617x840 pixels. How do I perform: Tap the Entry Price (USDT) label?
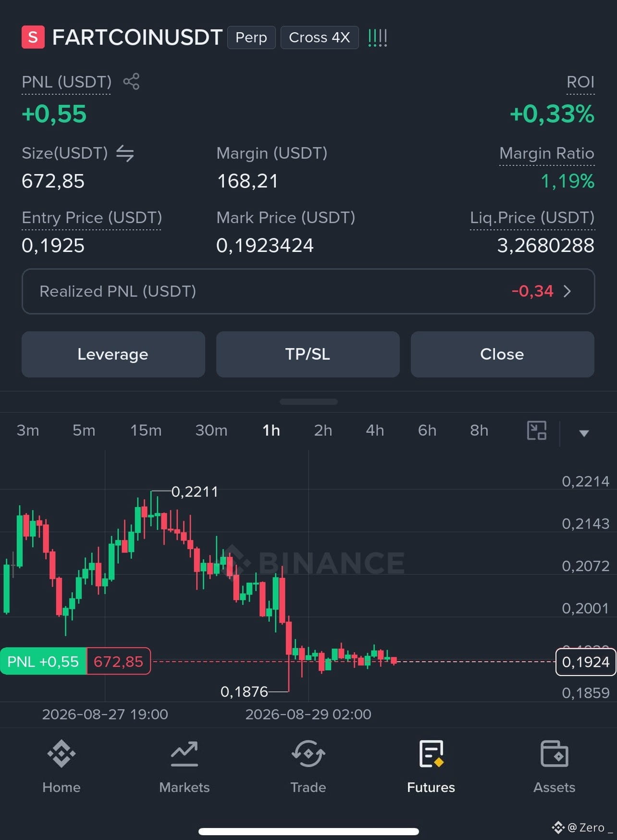(92, 218)
